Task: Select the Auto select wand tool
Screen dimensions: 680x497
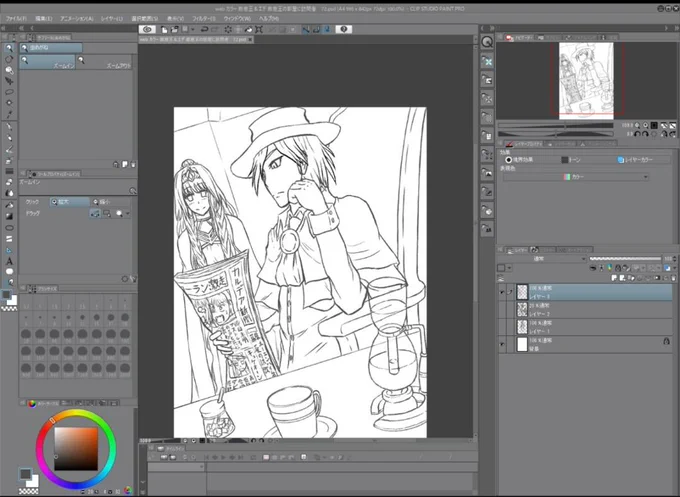Action: (9, 103)
